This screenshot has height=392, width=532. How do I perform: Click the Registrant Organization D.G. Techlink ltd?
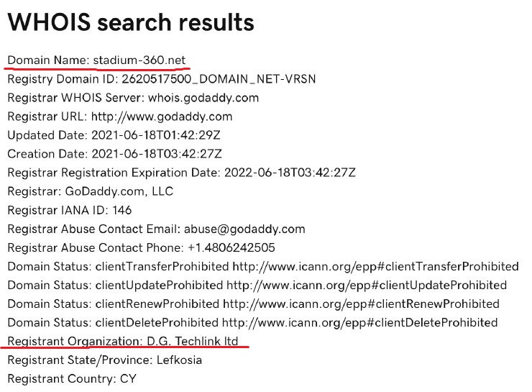(x=123, y=341)
